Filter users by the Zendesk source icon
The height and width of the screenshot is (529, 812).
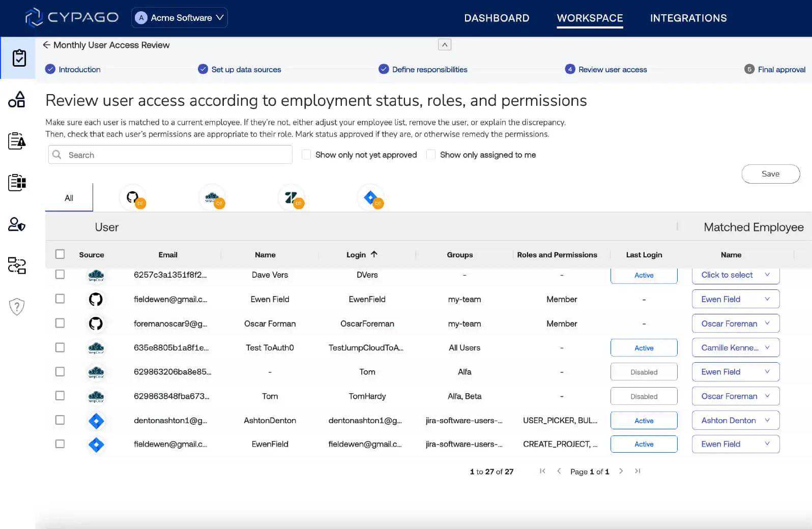coord(292,197)
